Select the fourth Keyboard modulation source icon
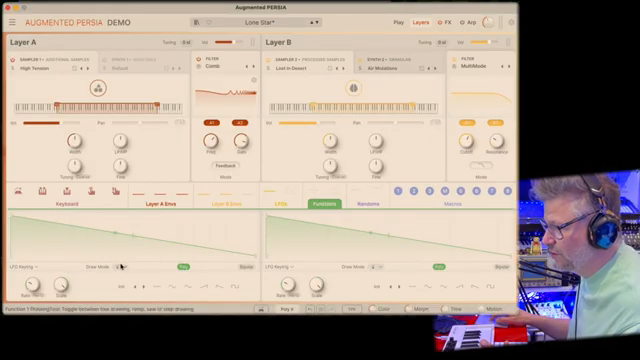 (91, 191)
